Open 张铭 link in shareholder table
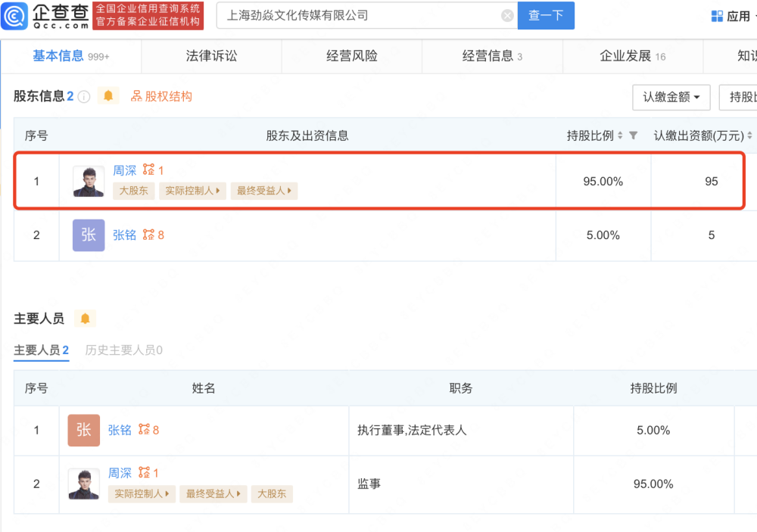Image resolution: width=757 pixels, height=532 pixels. point(125,235)
